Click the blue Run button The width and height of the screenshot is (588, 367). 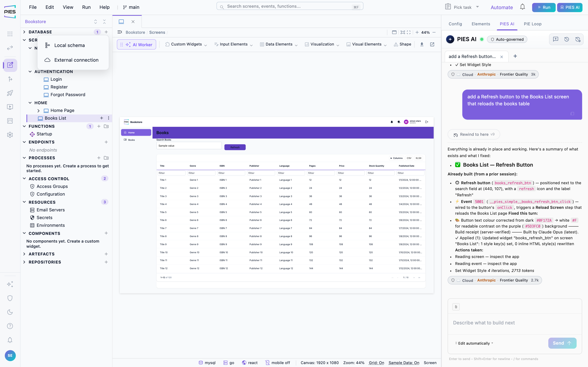click(x=544, y=7)
